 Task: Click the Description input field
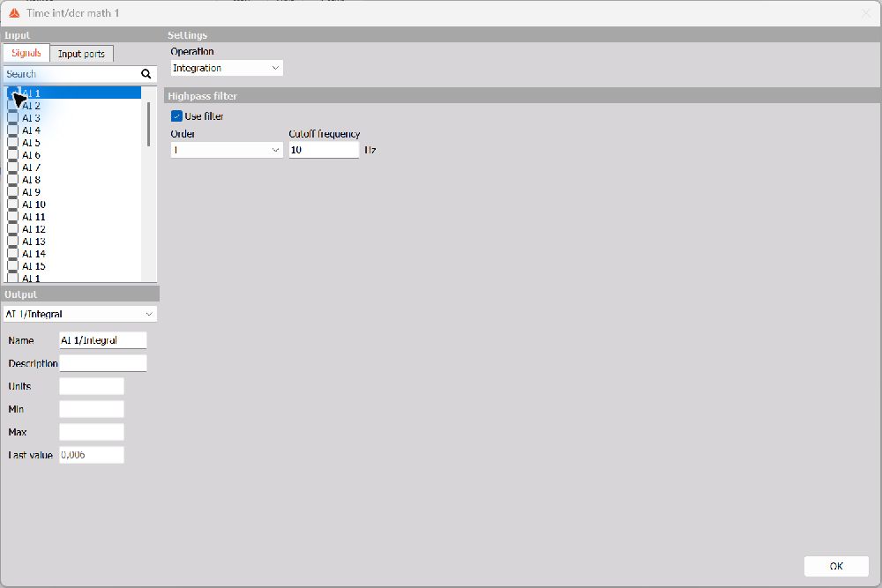click(103, 363)
